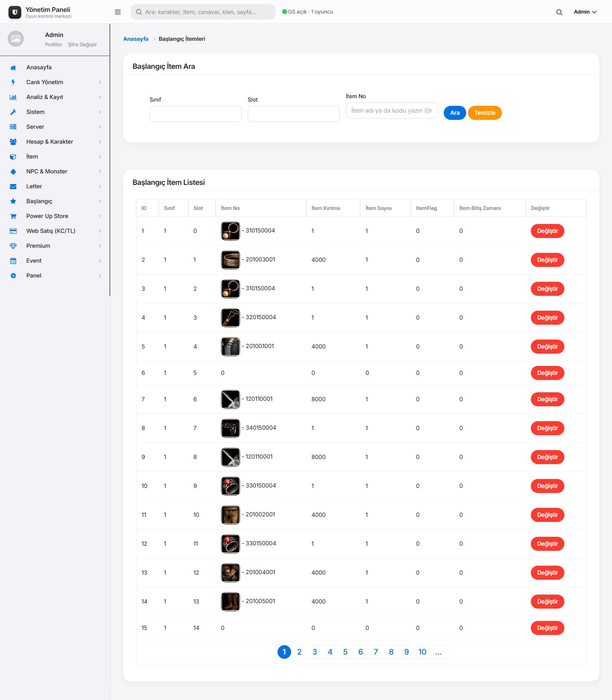Click the item thumbnail for 120110001 in row 7
This screenshot has height=700, width=612.
230,400
